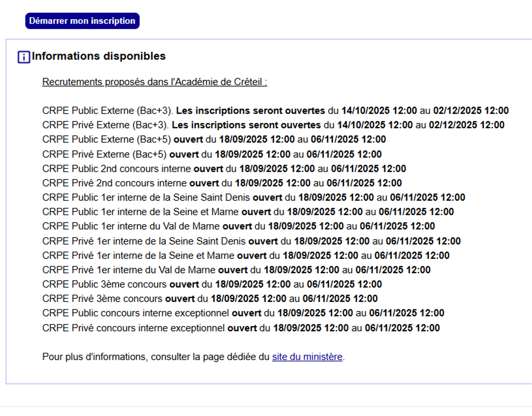
Task: Click the CRPE Privé Externe (Bac+5) entry
Action: click(212, 154)
